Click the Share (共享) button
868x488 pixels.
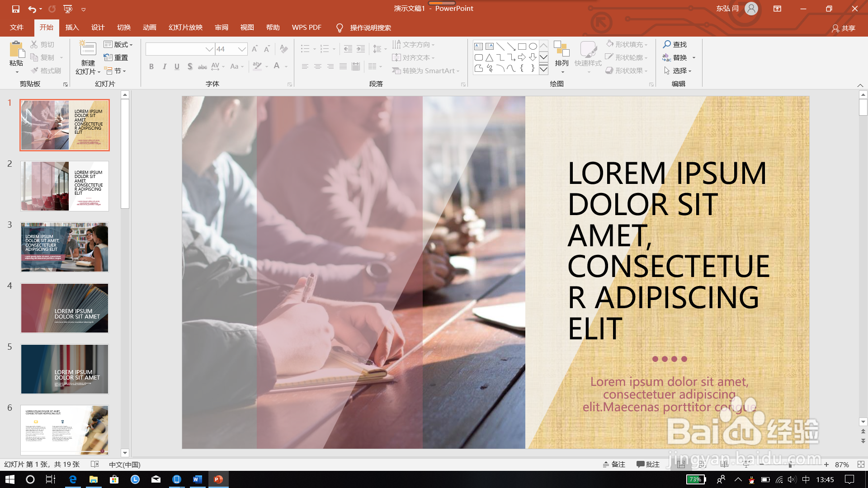point(844,28)
